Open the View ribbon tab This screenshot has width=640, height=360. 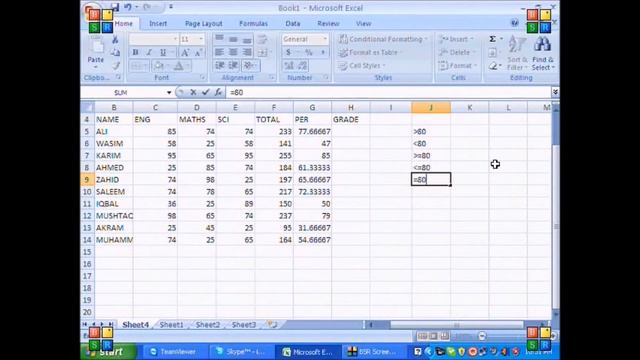(x=363, y=24)
